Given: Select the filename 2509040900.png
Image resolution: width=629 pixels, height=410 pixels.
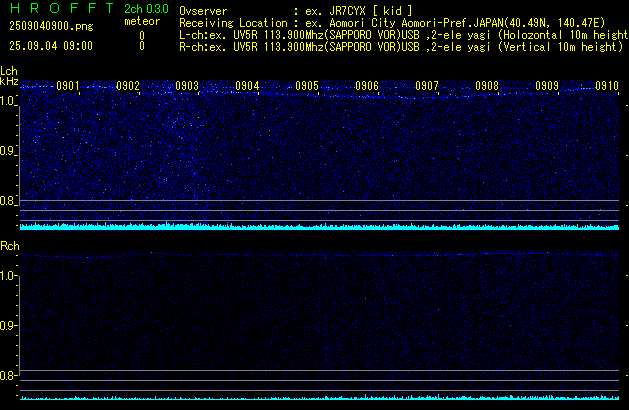Looking at the screenshot, I should 51,26.
